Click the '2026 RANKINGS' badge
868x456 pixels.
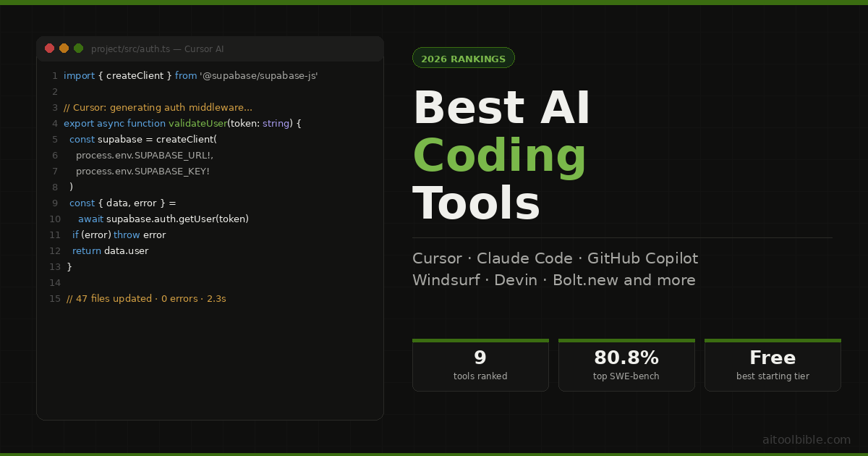click(464, 58)
